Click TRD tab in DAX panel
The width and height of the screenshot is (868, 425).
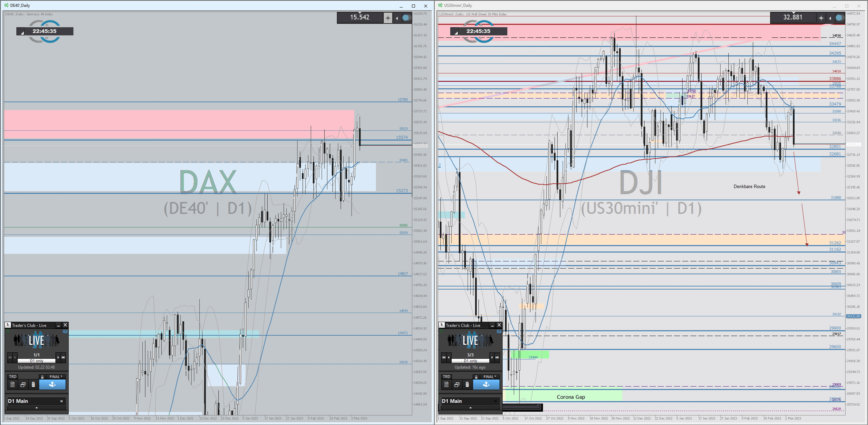(12, 376)
